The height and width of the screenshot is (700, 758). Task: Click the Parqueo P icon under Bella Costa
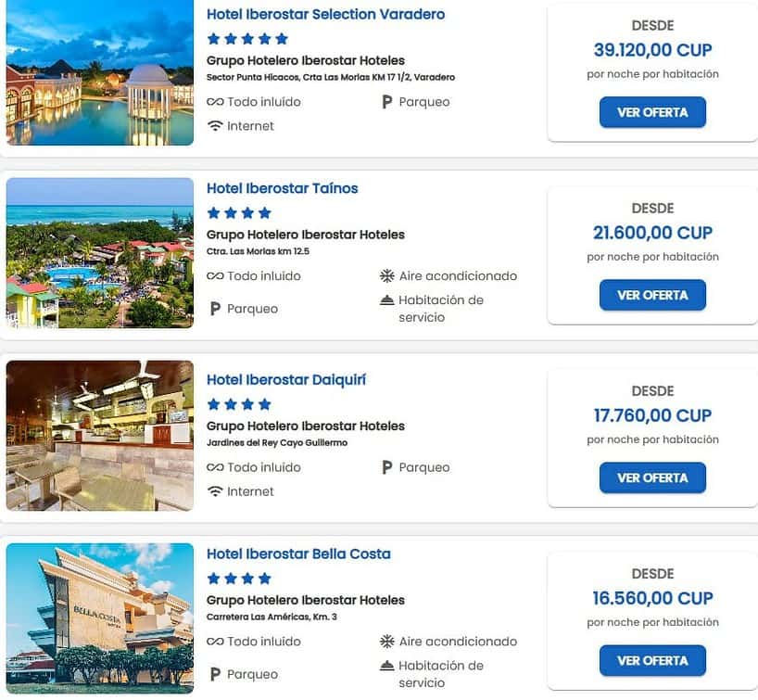coord(216,674)
